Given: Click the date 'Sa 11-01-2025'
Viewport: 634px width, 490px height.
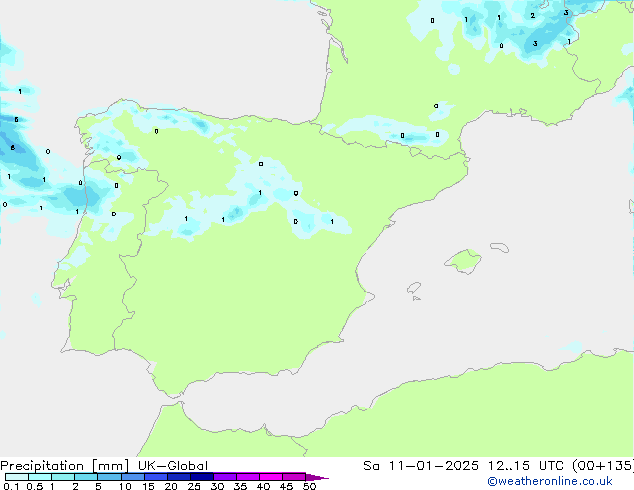Looking at the screenshot, I should [x=421, y=466].
